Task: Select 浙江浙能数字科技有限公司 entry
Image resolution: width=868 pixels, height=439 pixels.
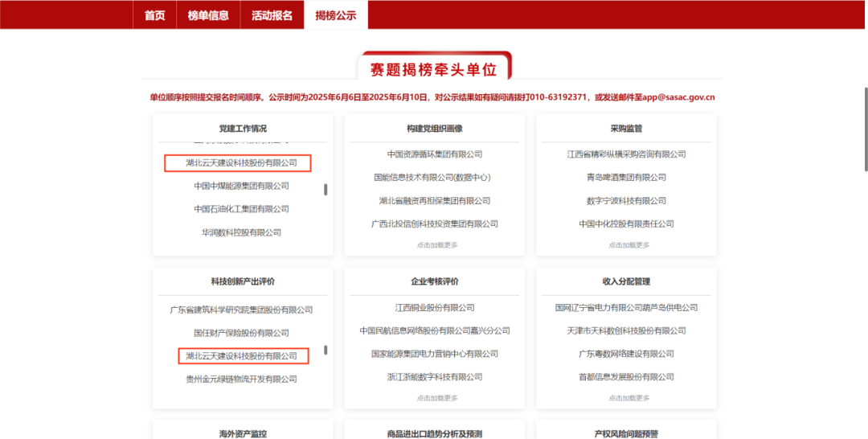Action: click(x=435, y=376)
